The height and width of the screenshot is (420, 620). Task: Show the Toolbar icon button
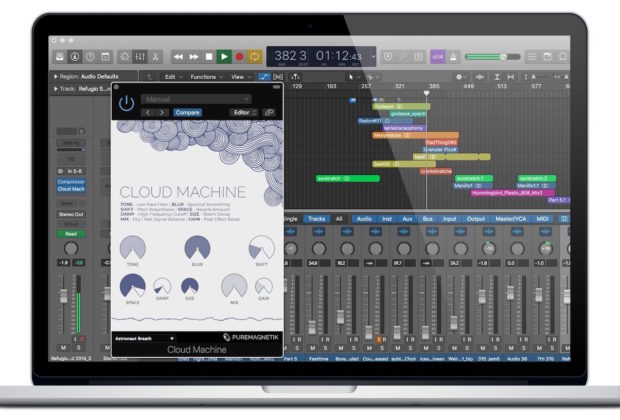point(105,57)
